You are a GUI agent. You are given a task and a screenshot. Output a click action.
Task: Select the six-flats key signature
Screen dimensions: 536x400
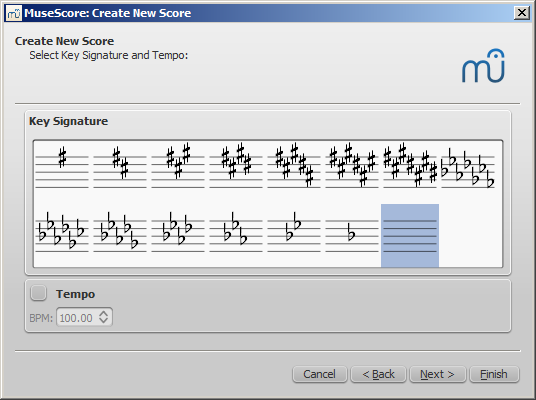tap(62, 235)
